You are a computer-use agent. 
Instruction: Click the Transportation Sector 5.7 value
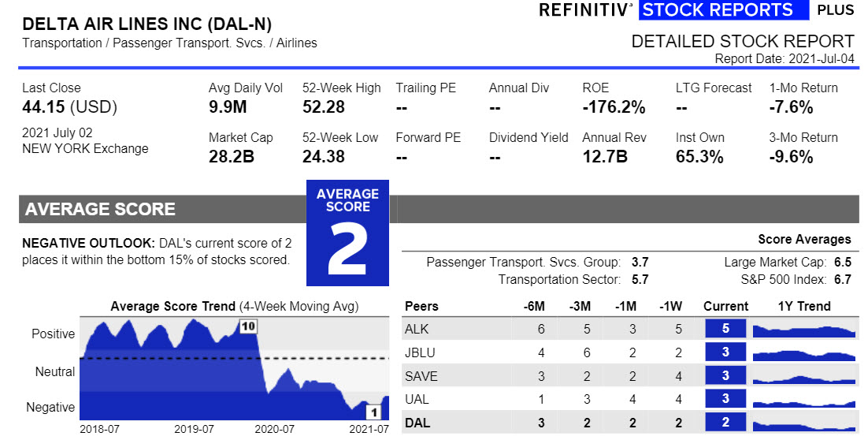click(640, 279)
